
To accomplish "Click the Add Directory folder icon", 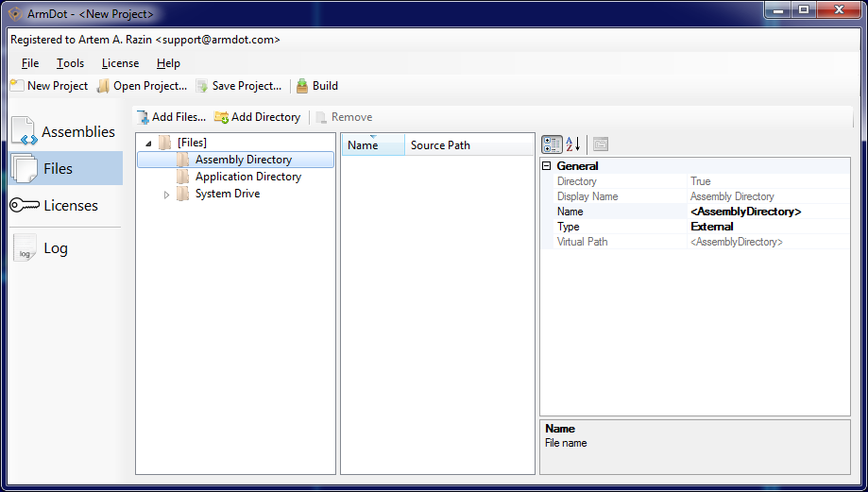I will [221, 117].
